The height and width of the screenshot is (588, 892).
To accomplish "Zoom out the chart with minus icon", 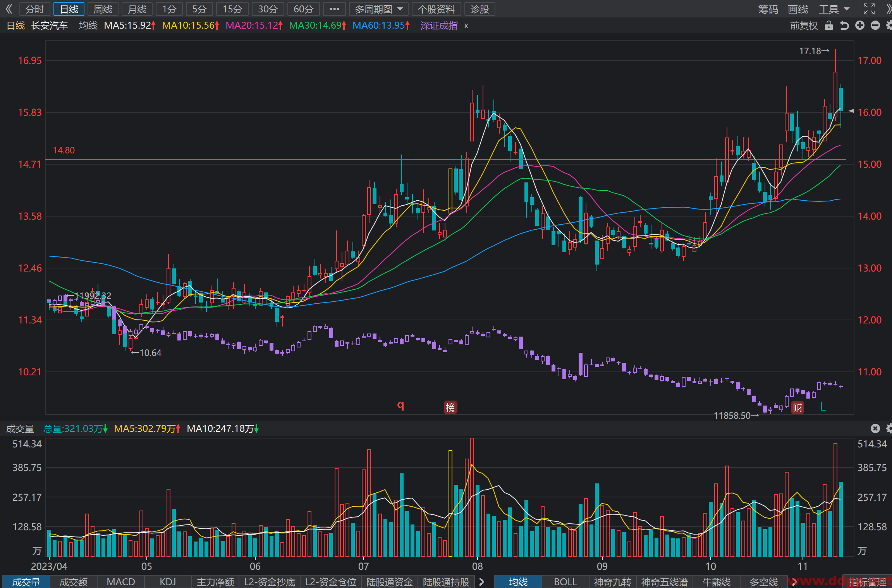I will tap(875, 26).
